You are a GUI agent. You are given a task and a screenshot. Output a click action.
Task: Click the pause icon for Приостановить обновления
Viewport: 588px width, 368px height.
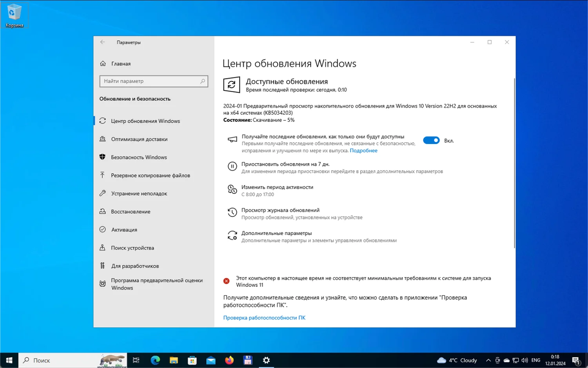pyautogui.click(x=232, y=166)
